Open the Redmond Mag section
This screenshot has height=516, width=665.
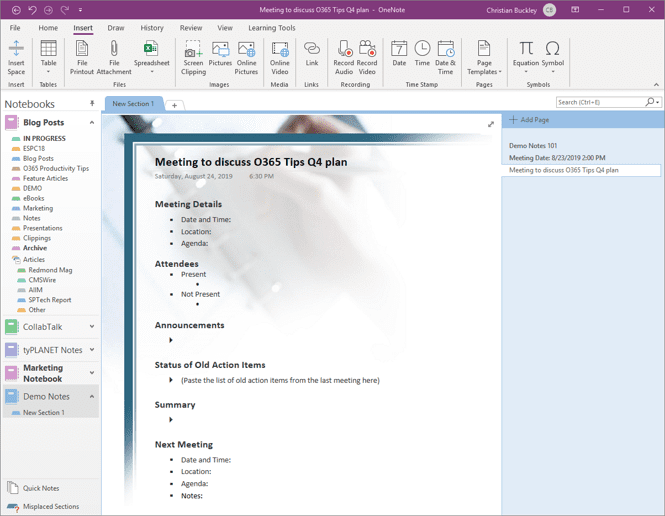50,270
